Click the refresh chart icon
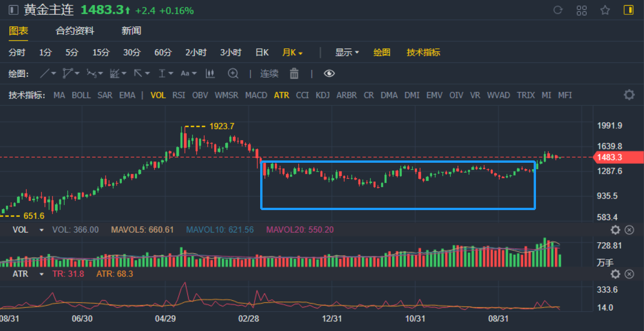644x331 pixels. (558, 10)
